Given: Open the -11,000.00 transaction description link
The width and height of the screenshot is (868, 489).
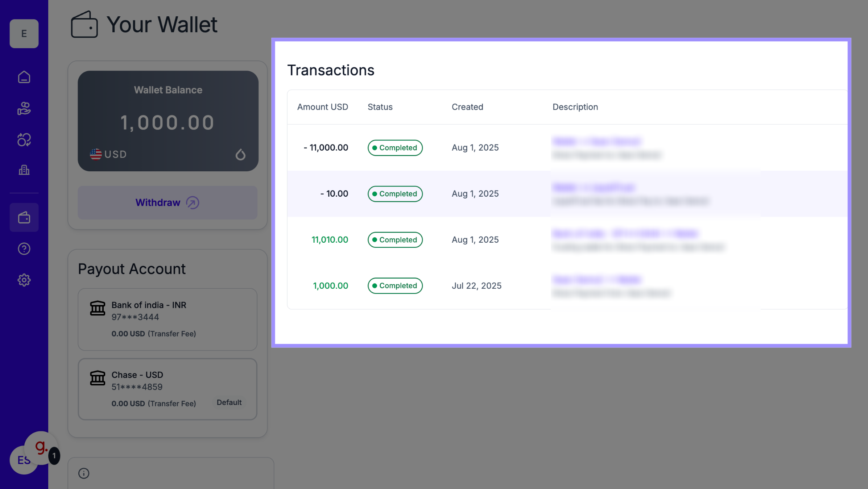Looking at the screenshot, I should pyautogui.click(x=596, y=141).
